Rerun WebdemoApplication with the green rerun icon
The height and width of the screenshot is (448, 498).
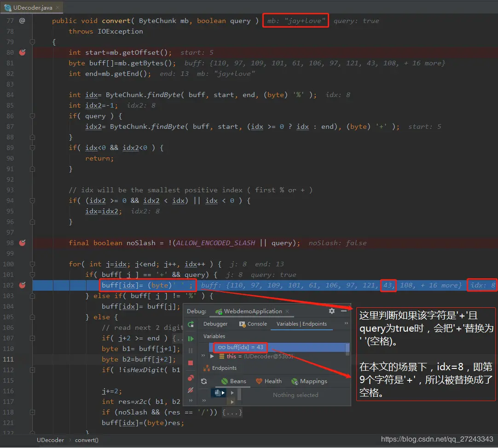tap(191, 324)
